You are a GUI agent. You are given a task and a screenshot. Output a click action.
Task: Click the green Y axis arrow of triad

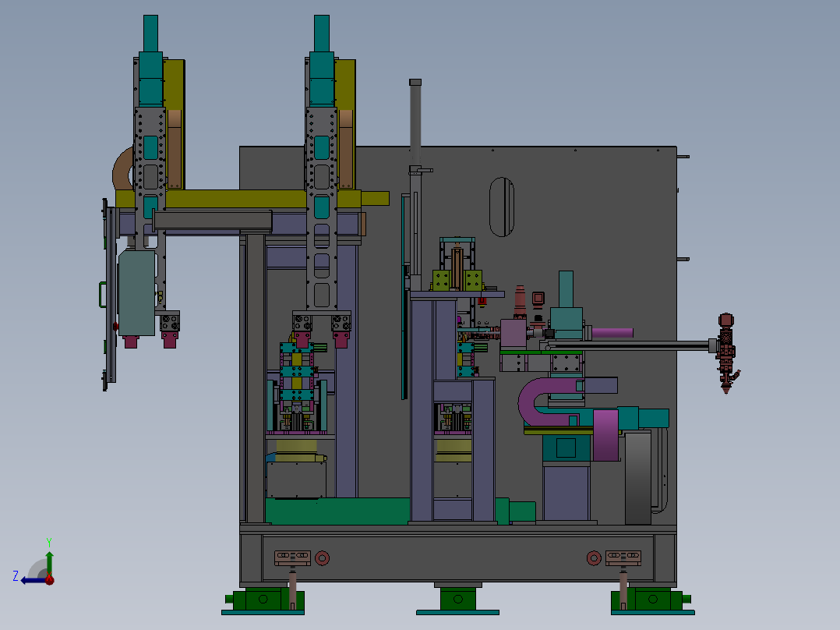click(49, 562)
